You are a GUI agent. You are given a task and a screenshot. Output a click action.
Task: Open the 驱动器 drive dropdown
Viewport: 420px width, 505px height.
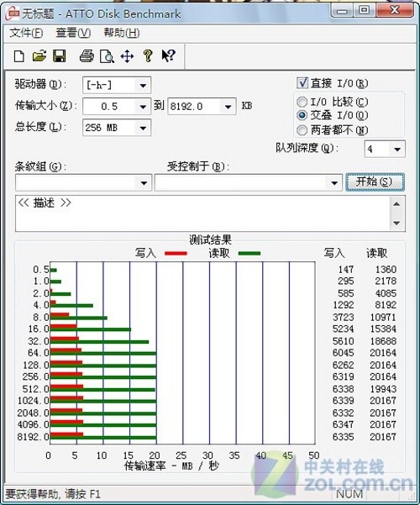(143, 86)
